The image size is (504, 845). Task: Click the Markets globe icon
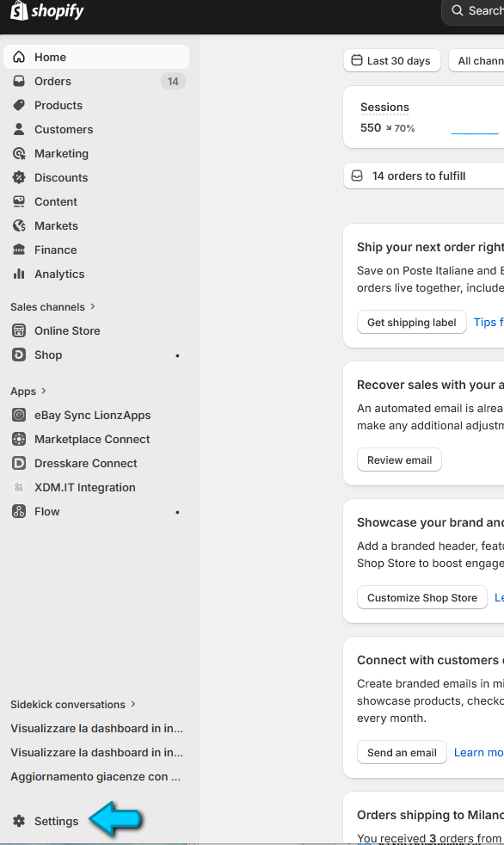[19, 225]
